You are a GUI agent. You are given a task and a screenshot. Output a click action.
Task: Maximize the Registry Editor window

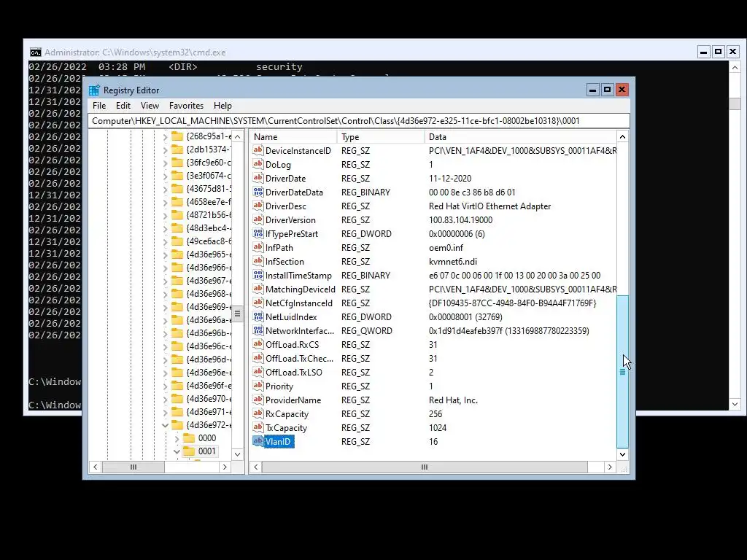608,90
